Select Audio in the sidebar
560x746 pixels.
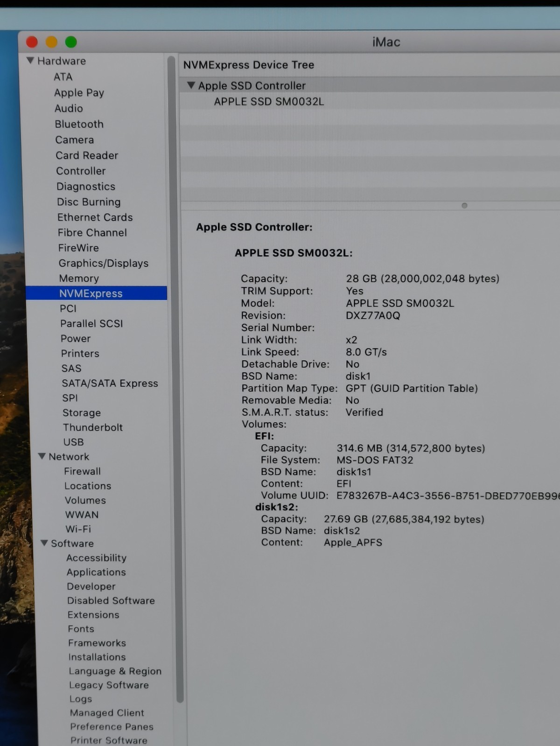(x=69, y=108)
